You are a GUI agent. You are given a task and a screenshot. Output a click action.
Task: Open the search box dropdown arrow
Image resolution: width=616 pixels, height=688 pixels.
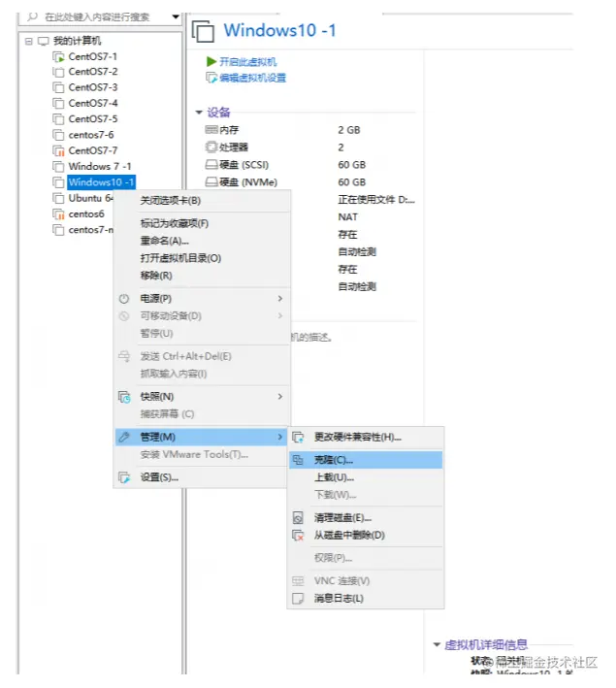click(176, 16)
